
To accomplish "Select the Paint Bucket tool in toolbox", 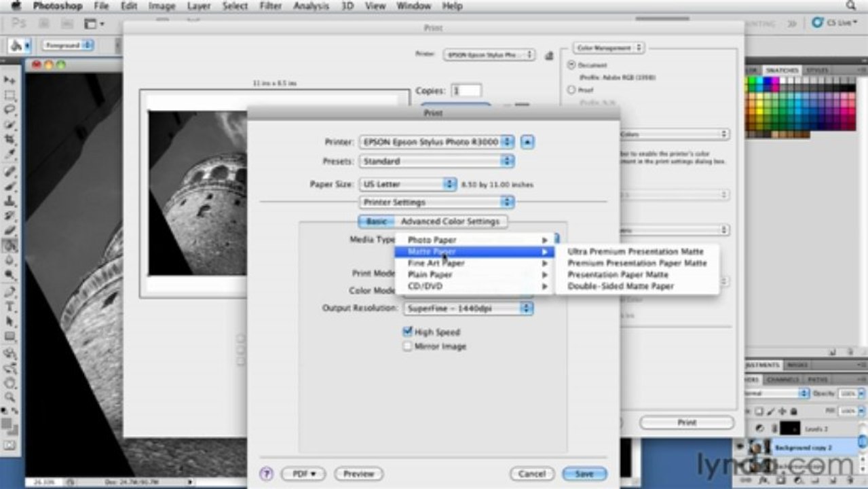I will tap(10, 246).
